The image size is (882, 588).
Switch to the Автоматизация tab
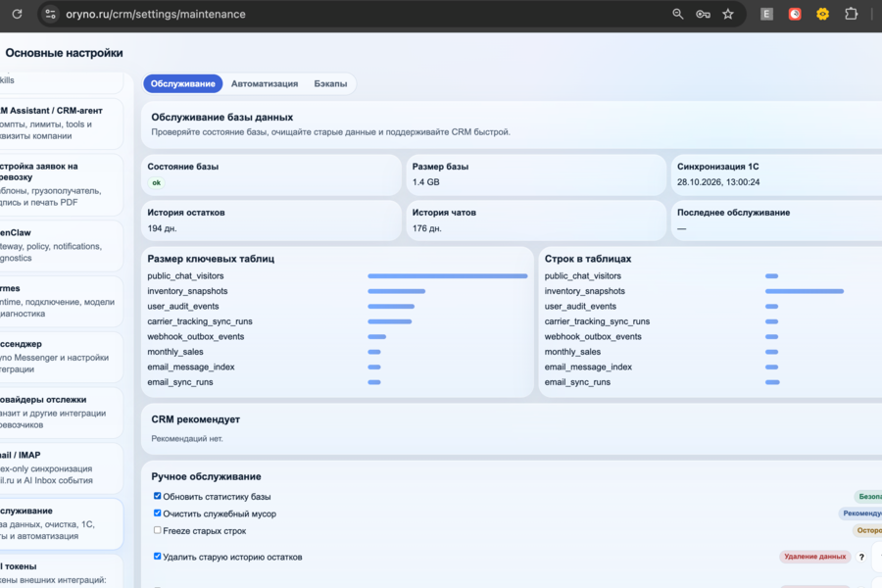pos(265,84)
